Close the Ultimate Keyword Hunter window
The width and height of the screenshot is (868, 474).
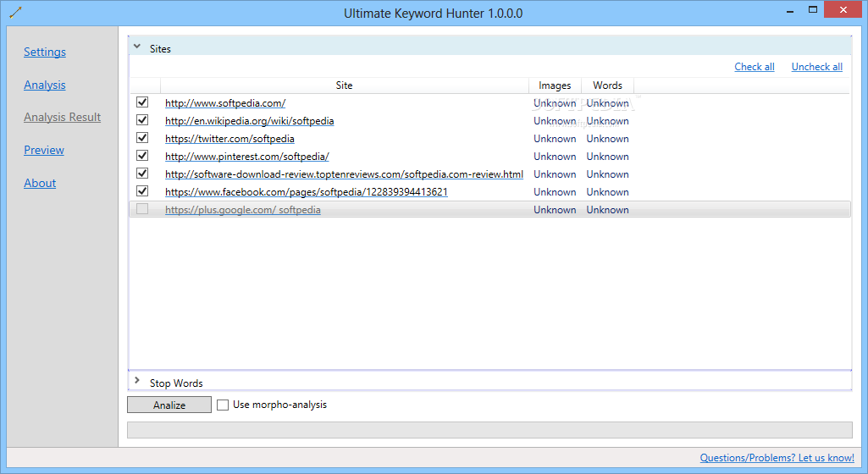coord(843,9)
